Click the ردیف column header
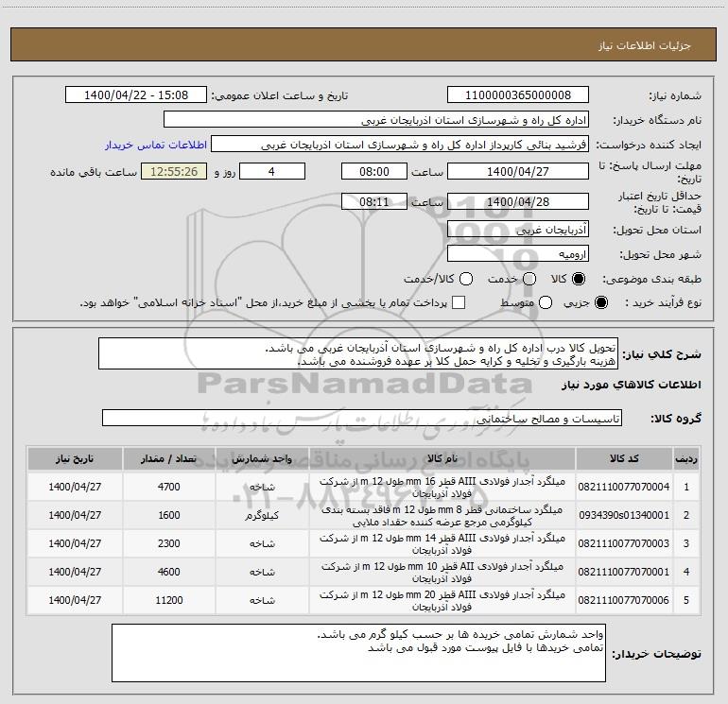Screen dimensions: 728x704 (x=686, y=458)
